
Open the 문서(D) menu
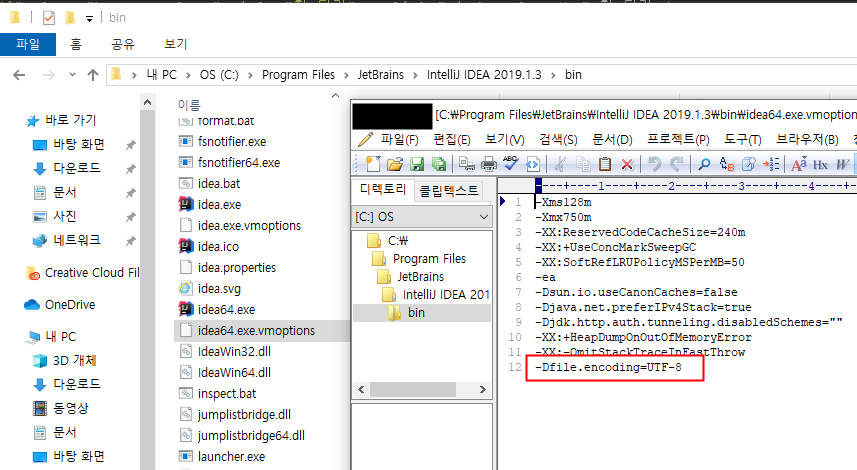point(612,140)
